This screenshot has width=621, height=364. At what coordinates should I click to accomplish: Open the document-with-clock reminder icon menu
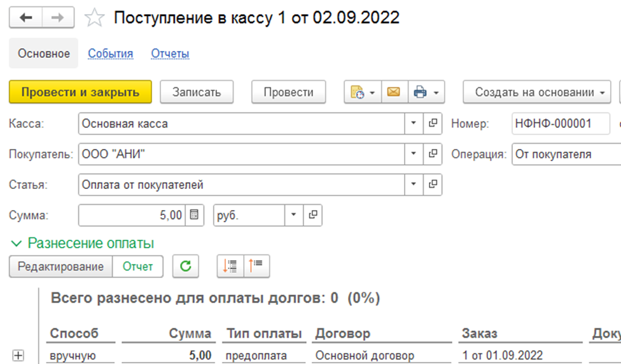pos(363,92)
